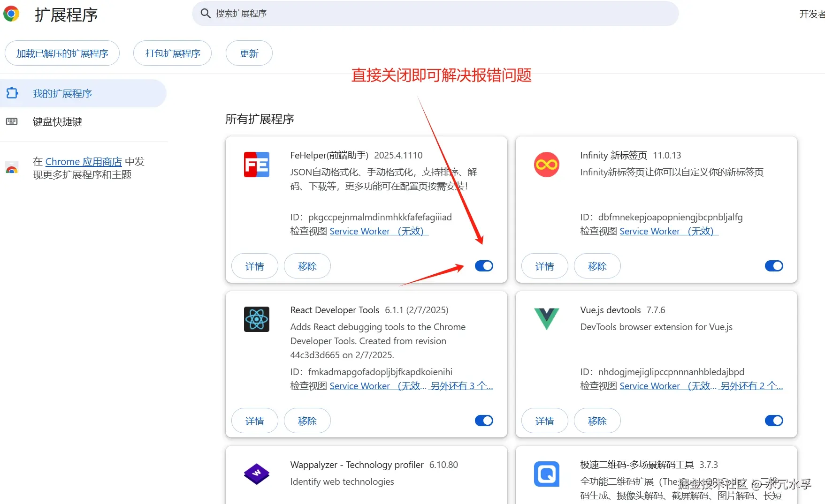
Task: Open the 我的扩展程序 sidebar section
Action: [x=83, y=93]
